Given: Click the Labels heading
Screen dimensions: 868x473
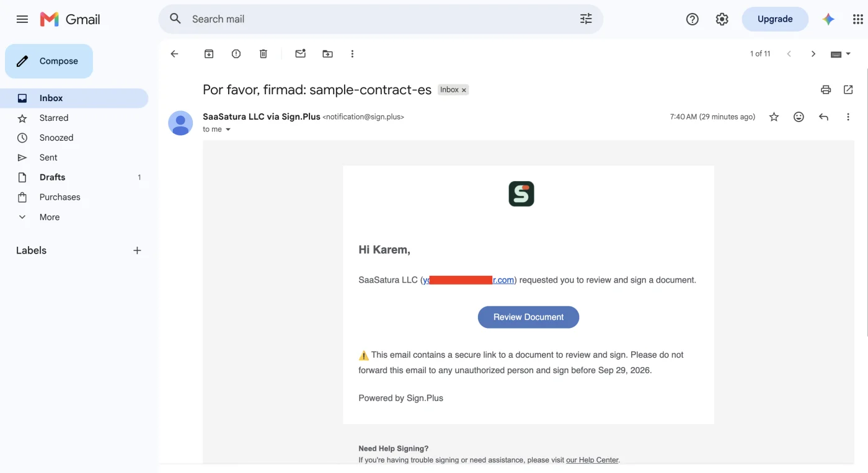Looking at the screenshot, I should 31,250.
